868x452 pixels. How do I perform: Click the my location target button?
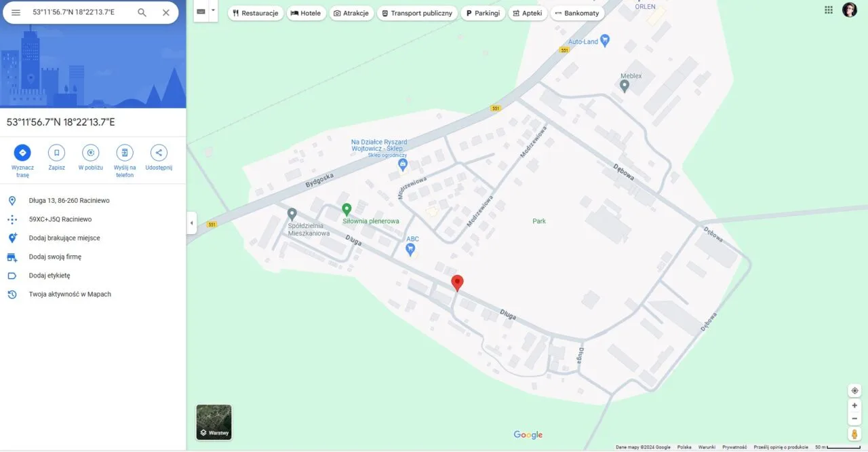[x=854, y=391]
